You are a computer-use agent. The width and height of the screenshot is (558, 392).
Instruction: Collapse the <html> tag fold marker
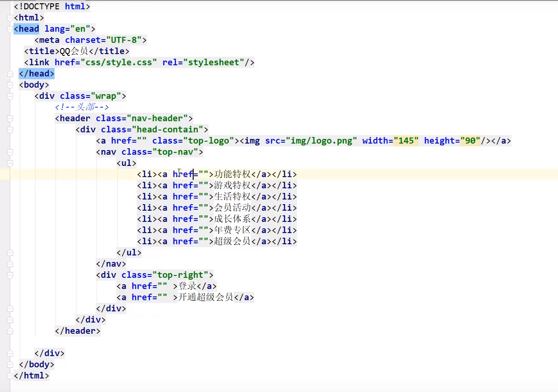[10, 18]
